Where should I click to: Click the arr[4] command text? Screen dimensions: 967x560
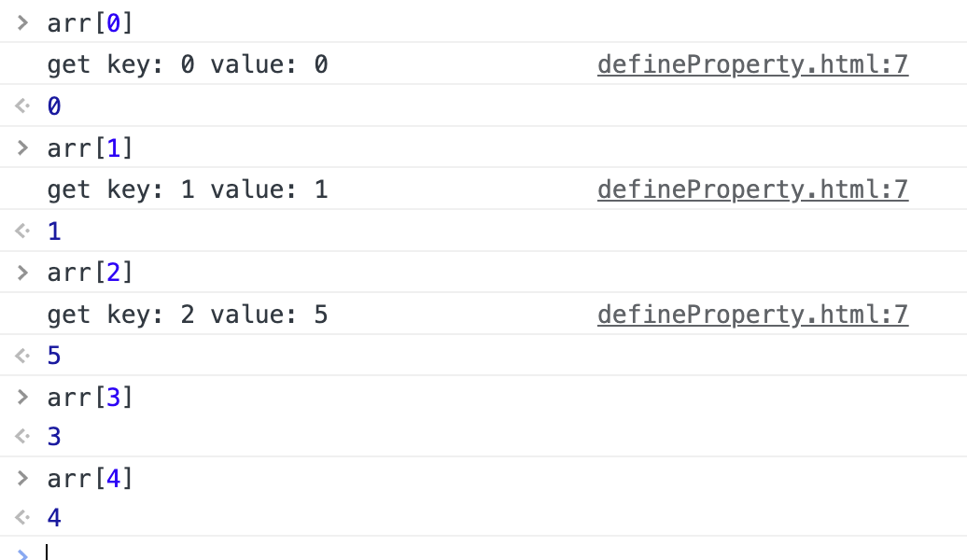click(91, 480)
